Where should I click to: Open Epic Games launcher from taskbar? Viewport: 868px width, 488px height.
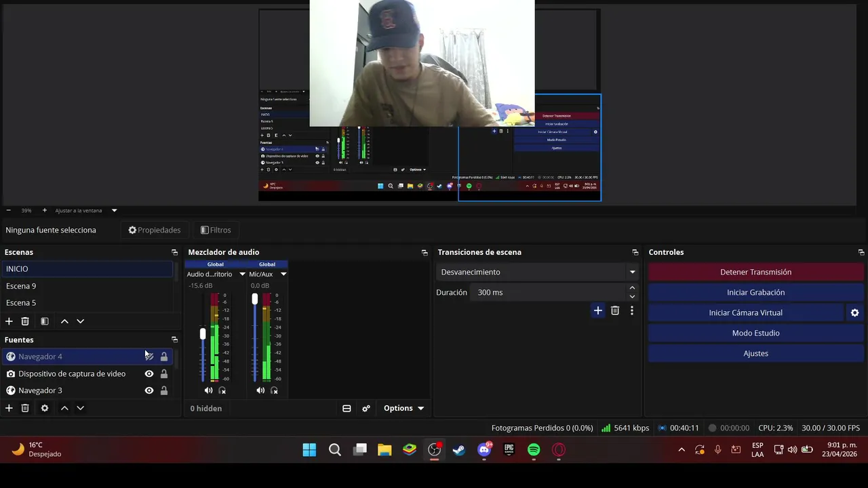pos(509,449)
